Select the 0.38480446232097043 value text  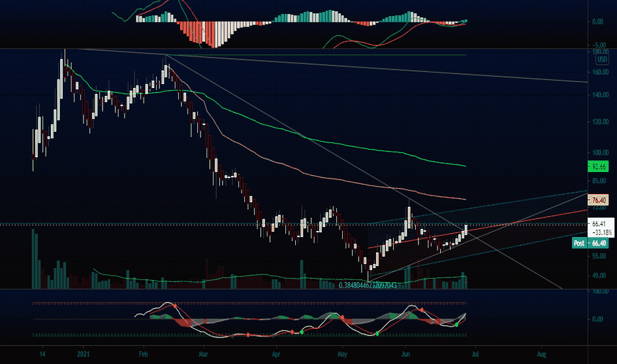pos(367,285)
